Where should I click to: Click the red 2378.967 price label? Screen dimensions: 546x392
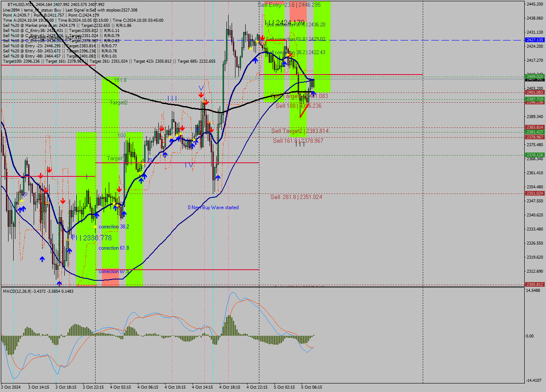(x=534, y=137)
